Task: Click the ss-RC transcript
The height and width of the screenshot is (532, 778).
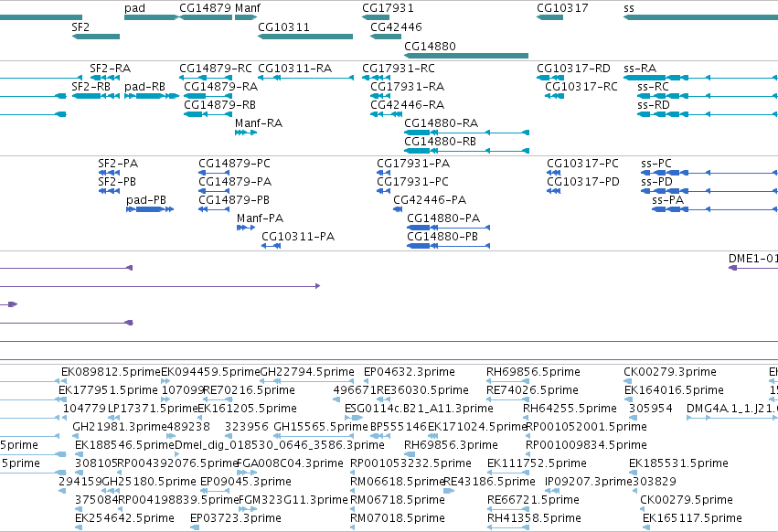Action: (708, 96)
